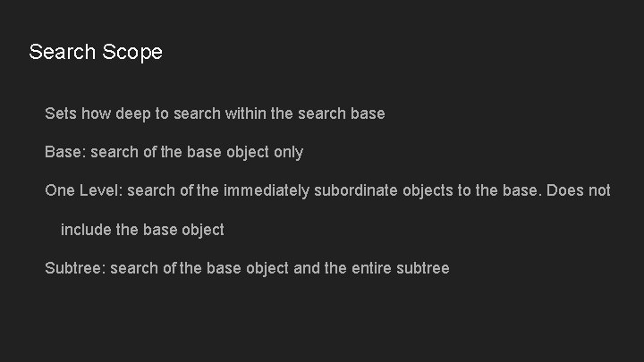Click "search base" ending the first line
Image resolution: width=644 pixels, height=362 pixels.
pyautogui.click(x=342, y=114)
